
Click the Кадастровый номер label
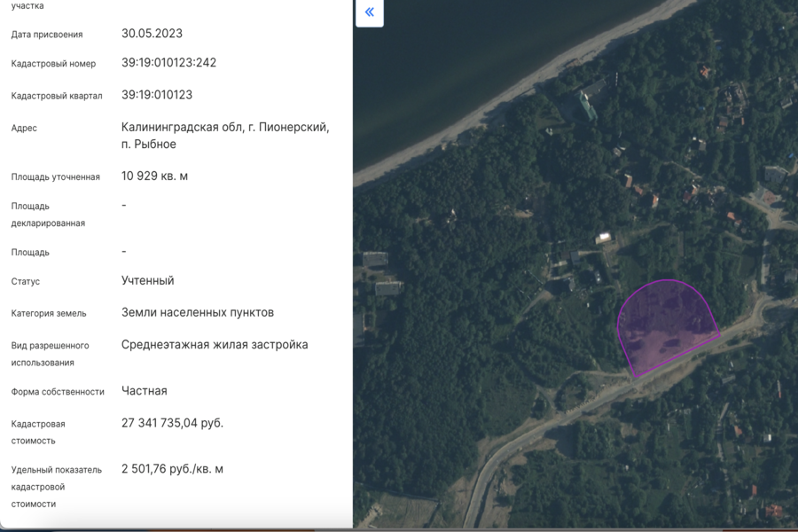(53, 64)
